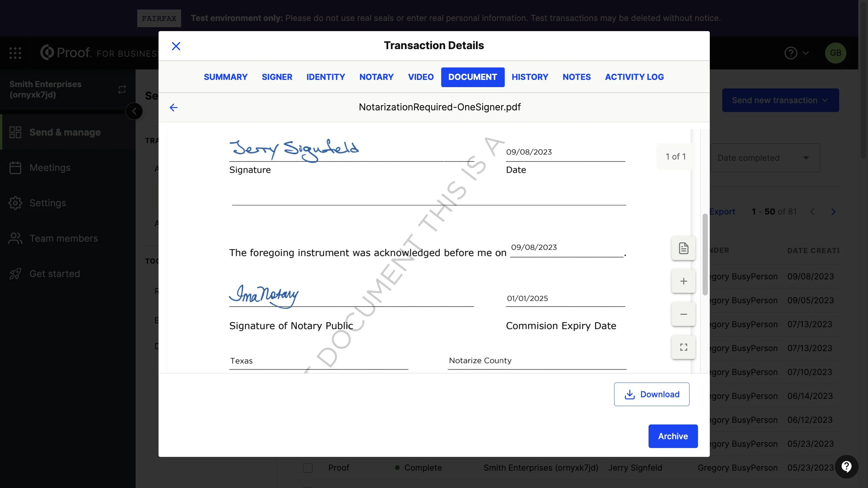The width and height of the screenshot is (868, 488).
Task: Switch organization with swap icon
Action: point(122,89)
